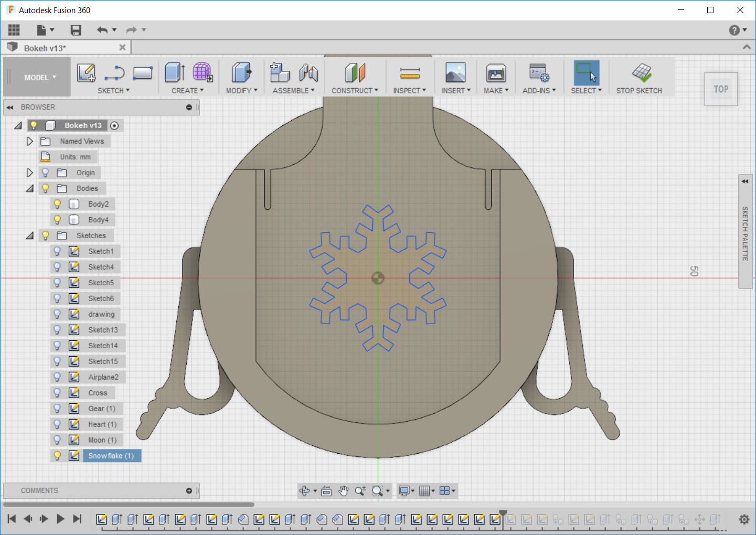Toggle visibility bulb for Body2
756x535 pixels.
pyautogui.click(x=58, y=204)
